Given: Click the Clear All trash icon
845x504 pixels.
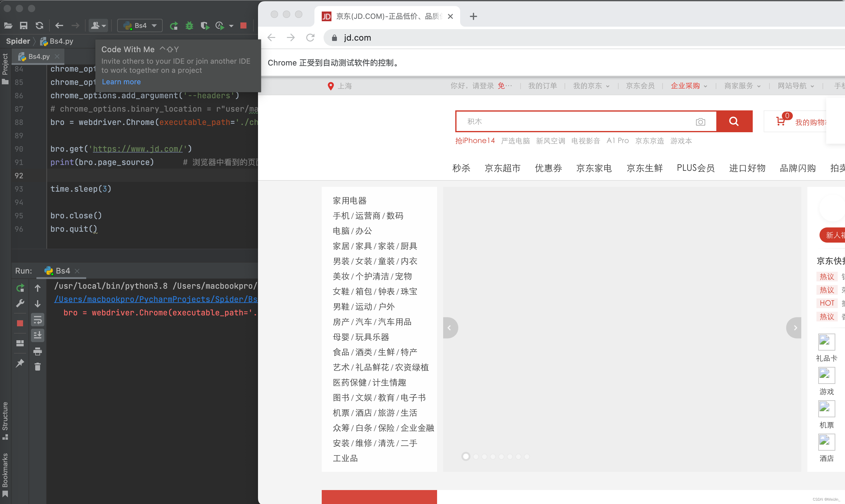Looking at the screenshot, I should coord(38,367).
